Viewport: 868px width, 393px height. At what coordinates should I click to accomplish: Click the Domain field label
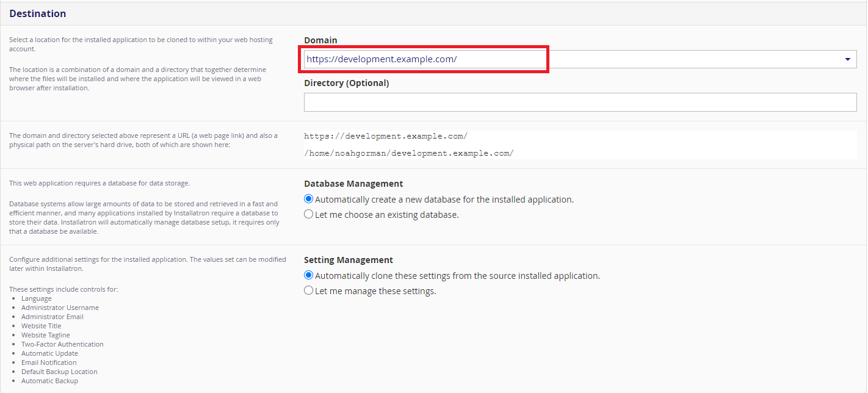pyautogui.click(x=320, y=40)
